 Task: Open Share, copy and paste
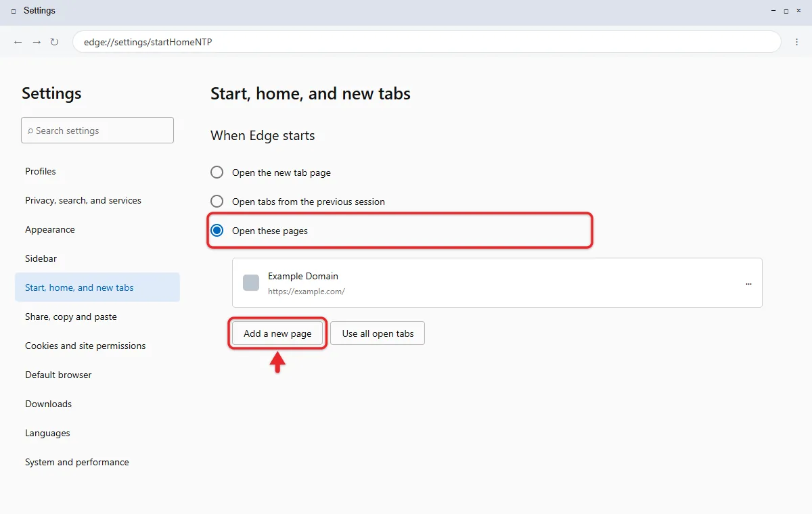(97, 317)
